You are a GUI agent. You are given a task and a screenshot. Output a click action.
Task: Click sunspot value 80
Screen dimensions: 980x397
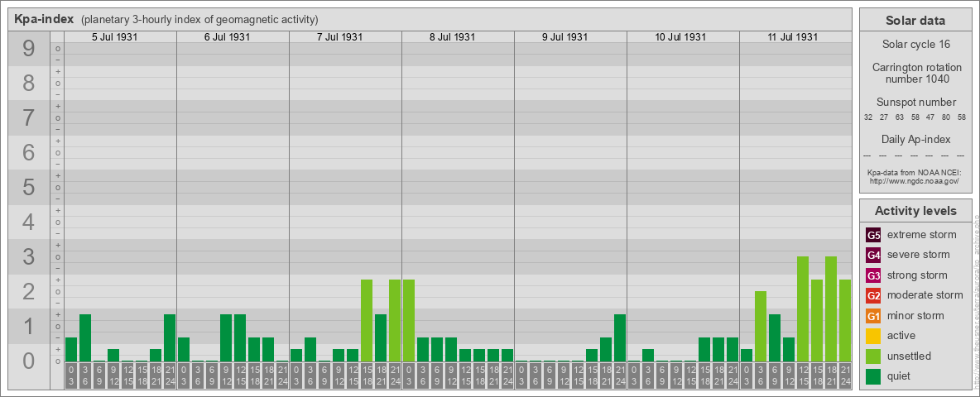pos(946,117)
